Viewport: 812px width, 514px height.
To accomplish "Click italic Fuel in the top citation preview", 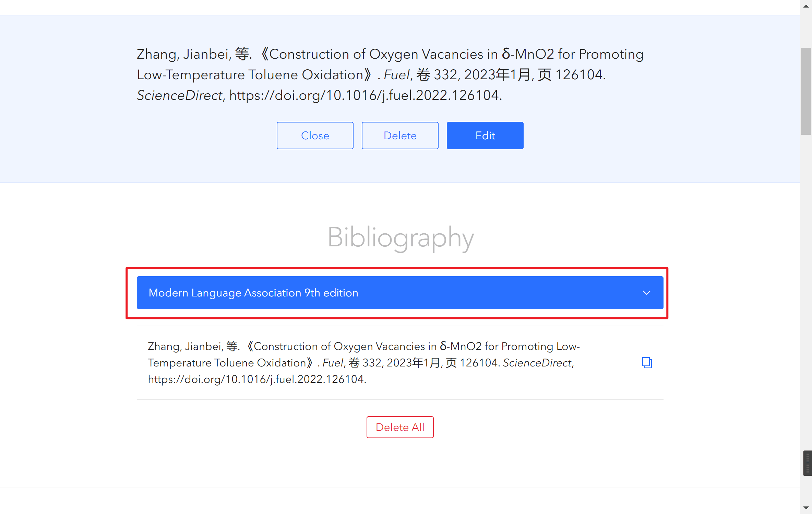I will coord(397,75).
